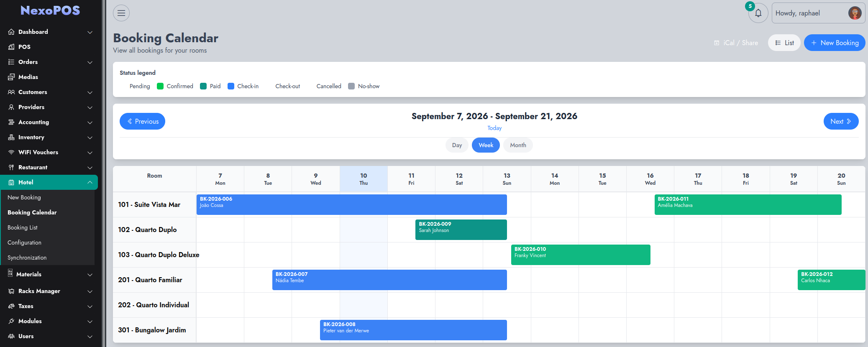Open booking BK-2026-008 Pieter van der Merwe
Image resolution: width=868 pixels, height=347 pixels.
pos(413,330)
